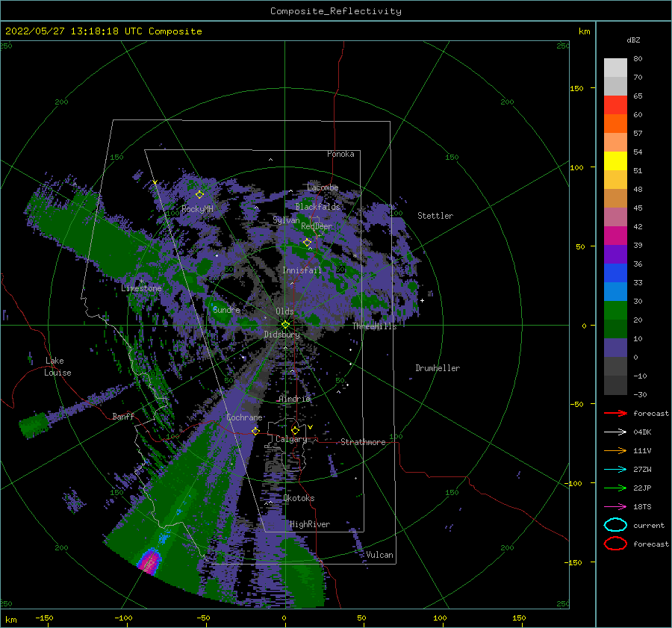The height and width of the screenshot is (628, 672).
Task: Click the Sundre town label
Action: [227, 310]
